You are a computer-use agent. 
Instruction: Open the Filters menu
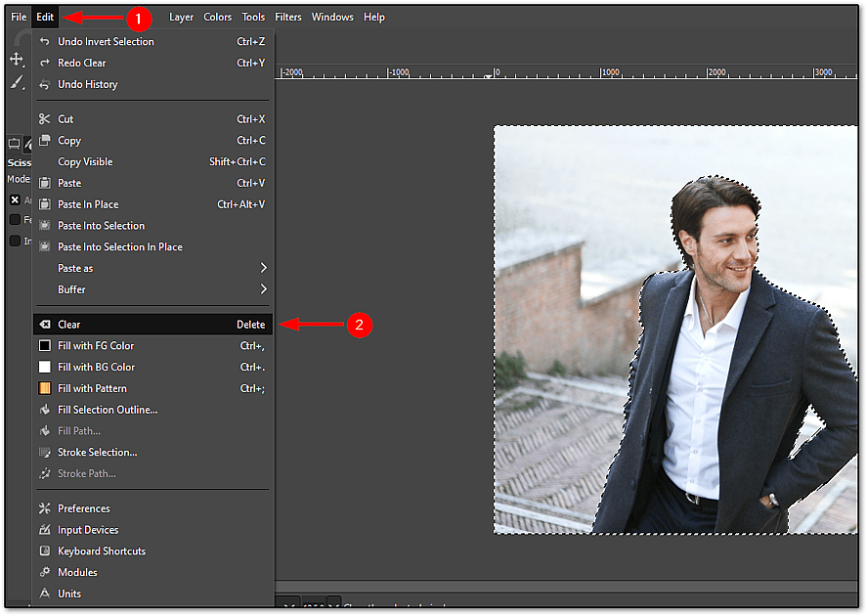[x=288, y=18]
